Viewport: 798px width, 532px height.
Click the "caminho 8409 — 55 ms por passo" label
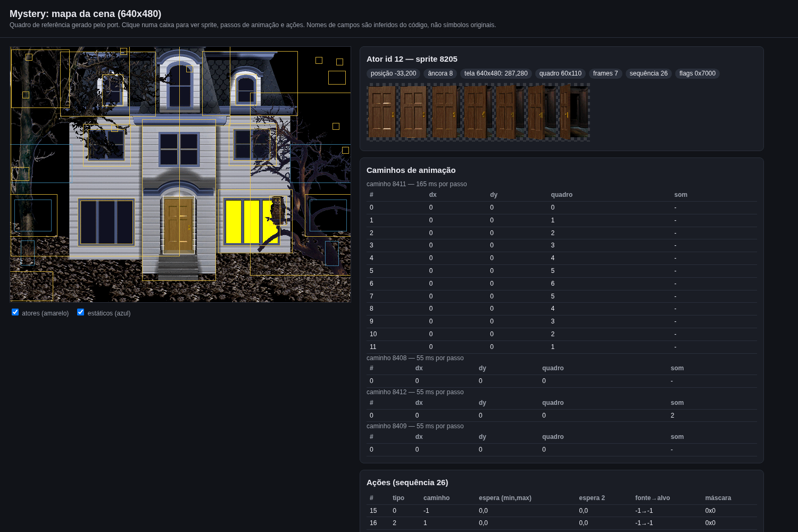point(415,426)
